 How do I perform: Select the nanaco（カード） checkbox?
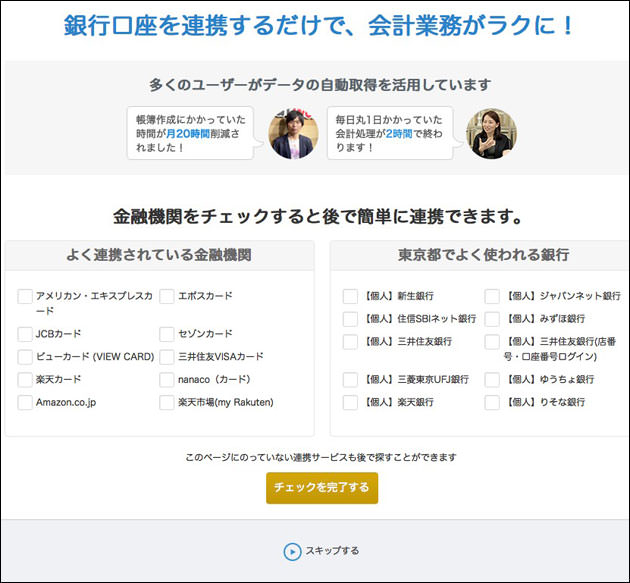(x=167, y=380)
